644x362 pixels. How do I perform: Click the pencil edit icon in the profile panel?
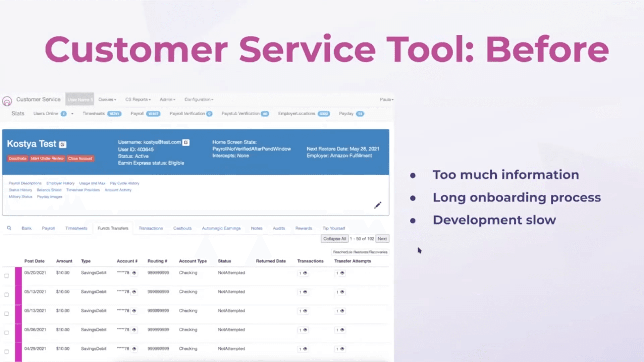point(378,205)
